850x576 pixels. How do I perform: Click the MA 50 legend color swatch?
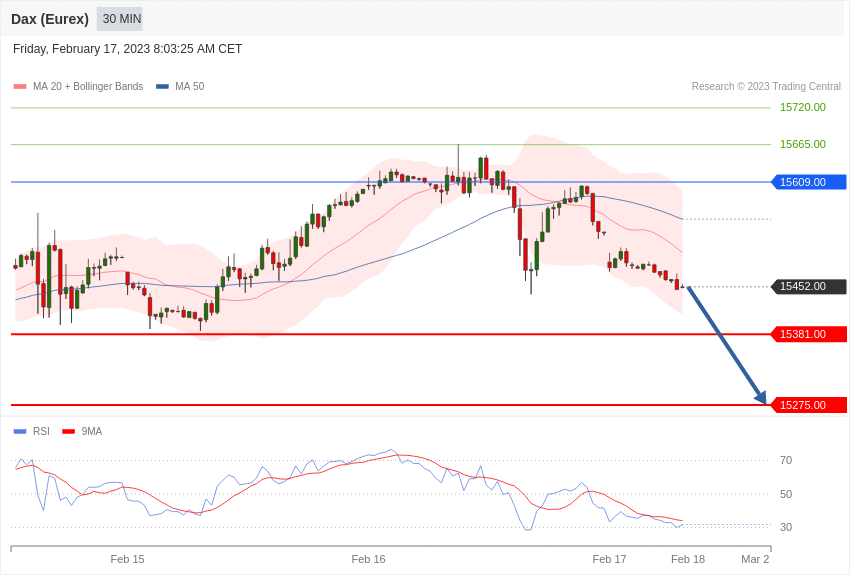(162, 86)
